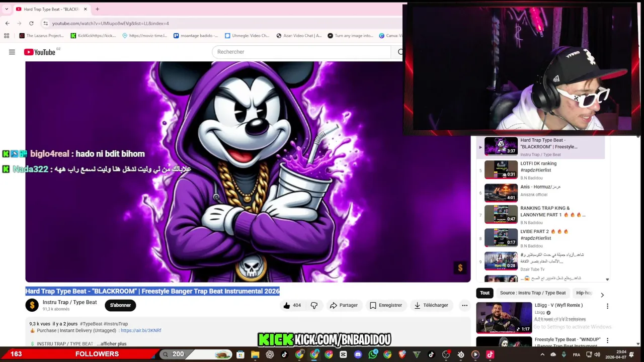Viewport: 644px width, 362px height.
Task: Open the tab search dropdown arrow
Action: 7,9
